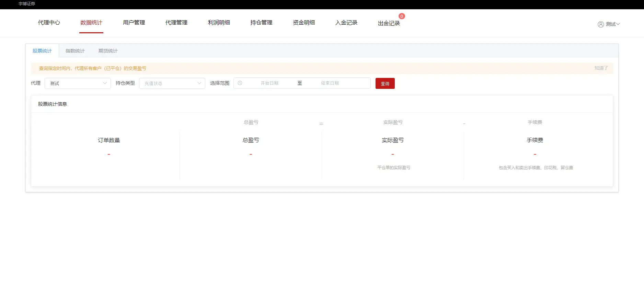Open 代理管理 in navigation

[176, 23]
